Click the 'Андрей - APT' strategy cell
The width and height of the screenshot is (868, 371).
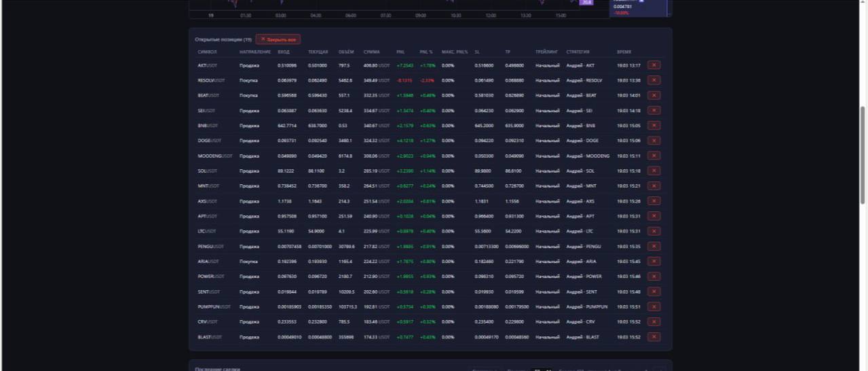click(580, 216)
